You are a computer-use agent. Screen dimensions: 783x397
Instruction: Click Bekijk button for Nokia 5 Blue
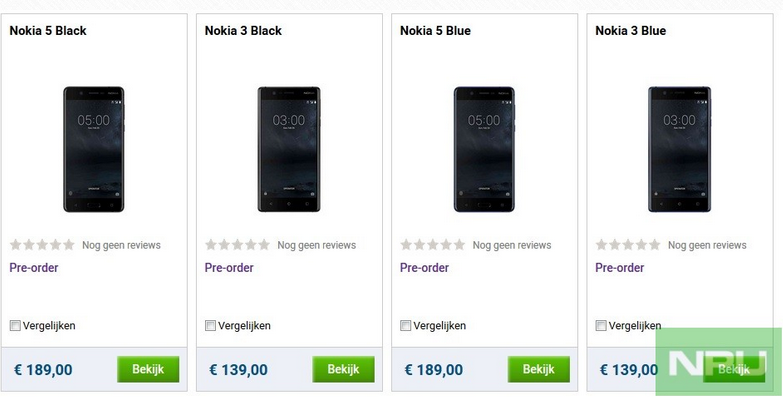pos(539,370)
